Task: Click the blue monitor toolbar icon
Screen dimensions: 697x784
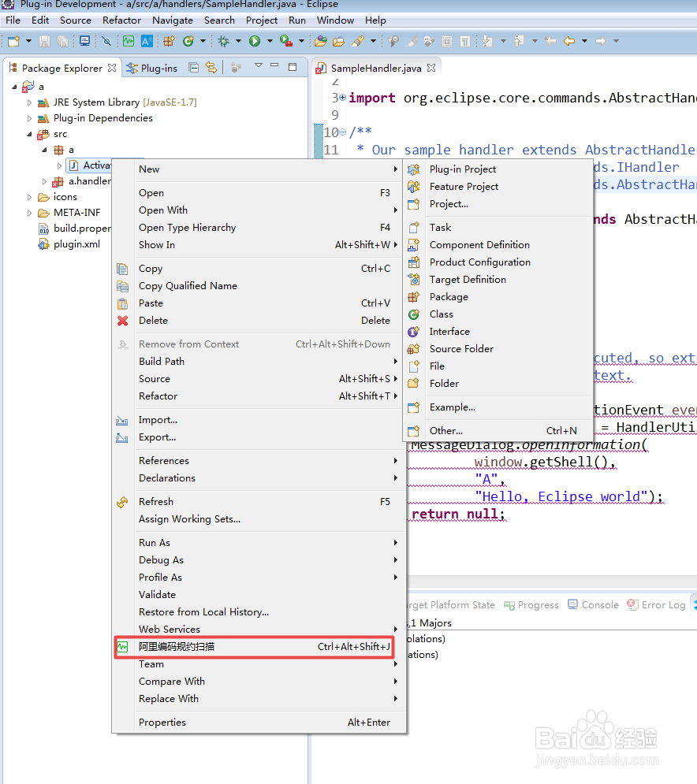Action: pos(84,41)
